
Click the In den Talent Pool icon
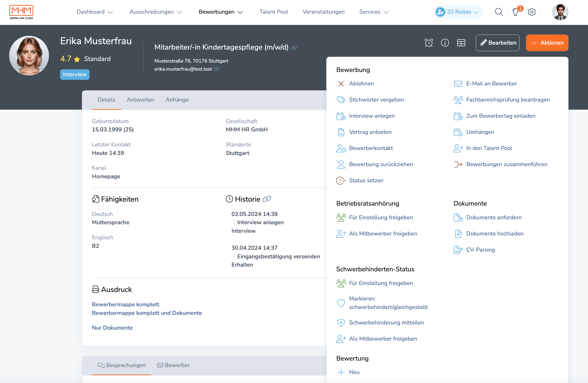[x=458, y=148]
